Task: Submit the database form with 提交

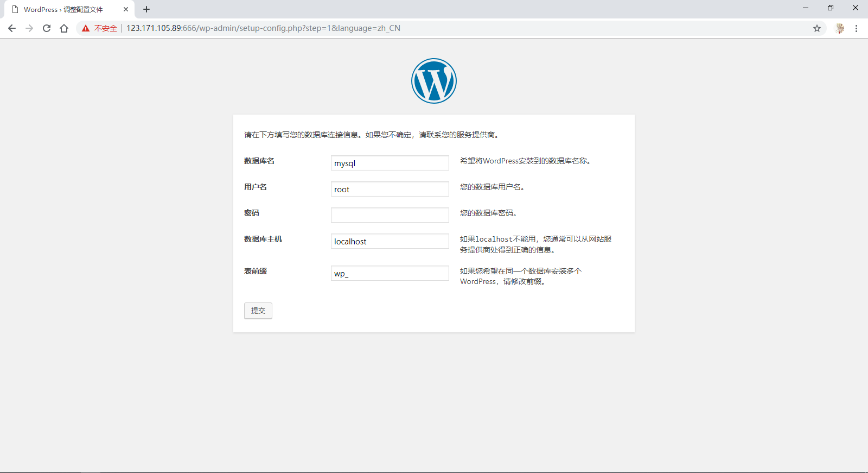Action: [x=258, y=311]
